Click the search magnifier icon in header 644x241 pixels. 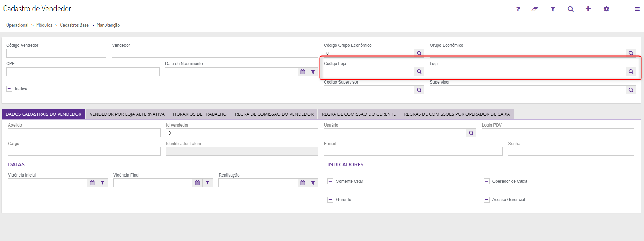point(570,9)
